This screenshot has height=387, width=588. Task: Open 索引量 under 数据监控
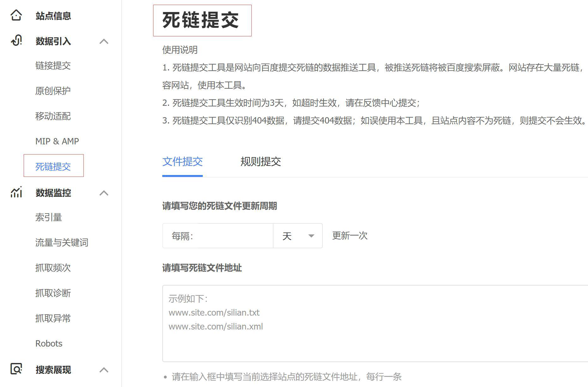tap(49, 217)
